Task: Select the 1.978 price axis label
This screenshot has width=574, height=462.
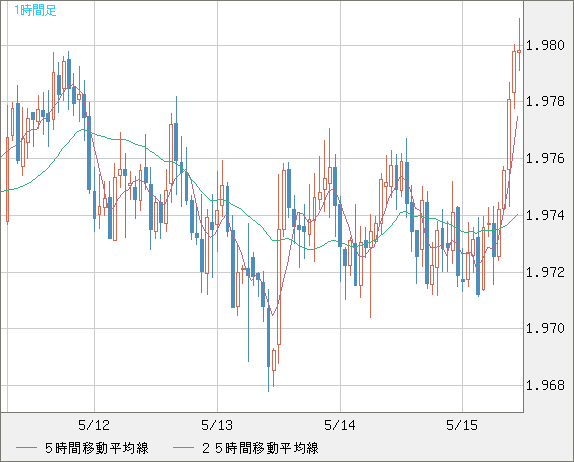Action: click(545, 101)
